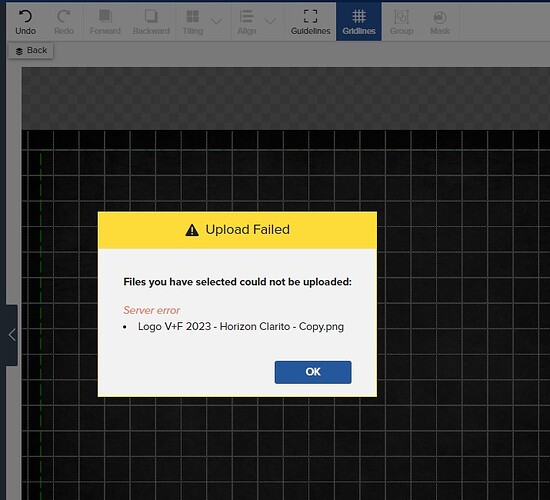Expand the Tiling dropdown arrow
Screen dimensions: 550x500
[x=217, y=21]
